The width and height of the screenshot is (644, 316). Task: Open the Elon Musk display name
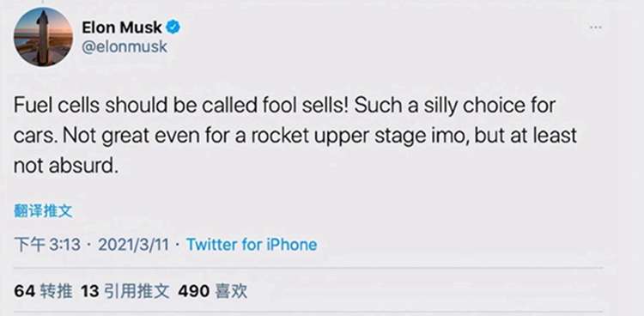122,28
